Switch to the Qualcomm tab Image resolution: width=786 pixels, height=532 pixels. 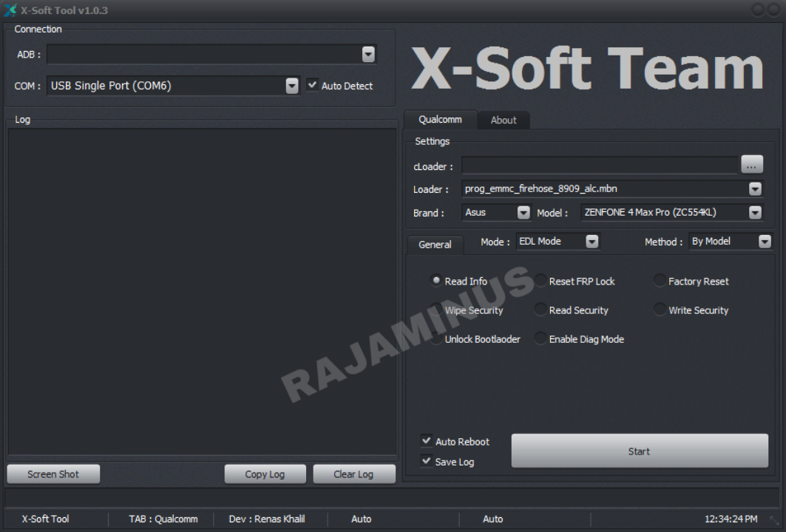pyautogui.click(x=440, y=120)
